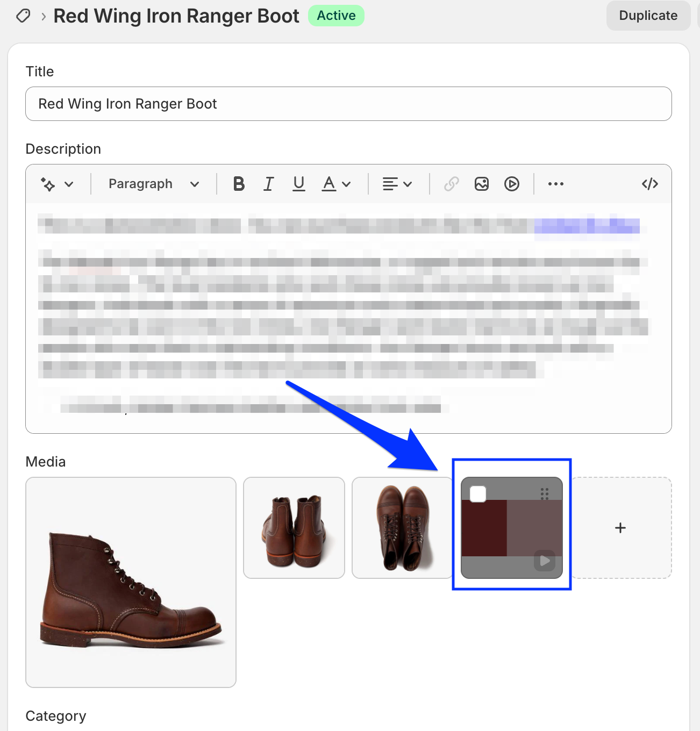This screenshot has height=731, width=700.
Task: Add new media with plus tile
Action: coord(620,528)
